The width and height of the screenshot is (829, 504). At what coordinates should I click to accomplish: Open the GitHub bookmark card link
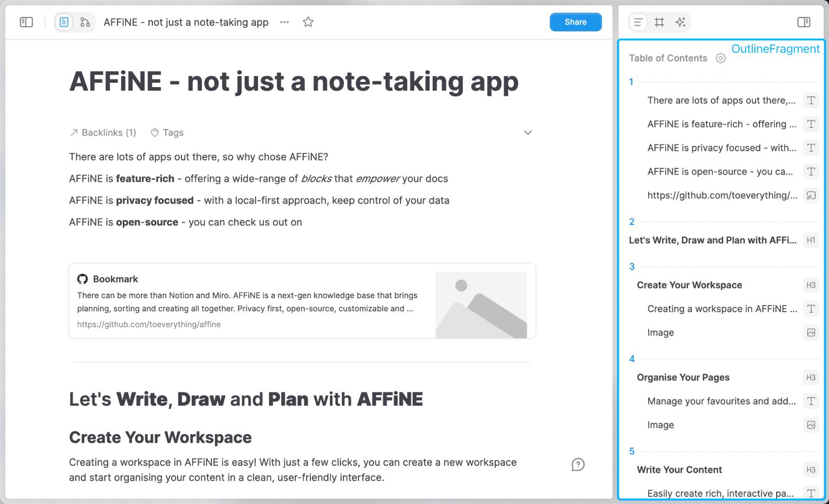(x=249, y=301)
